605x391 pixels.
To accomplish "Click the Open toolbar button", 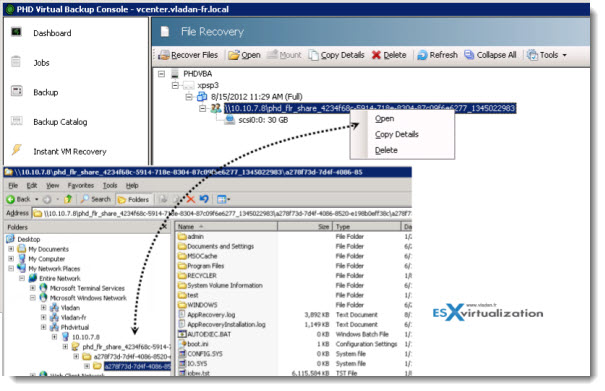I will (x=245, y=55).
